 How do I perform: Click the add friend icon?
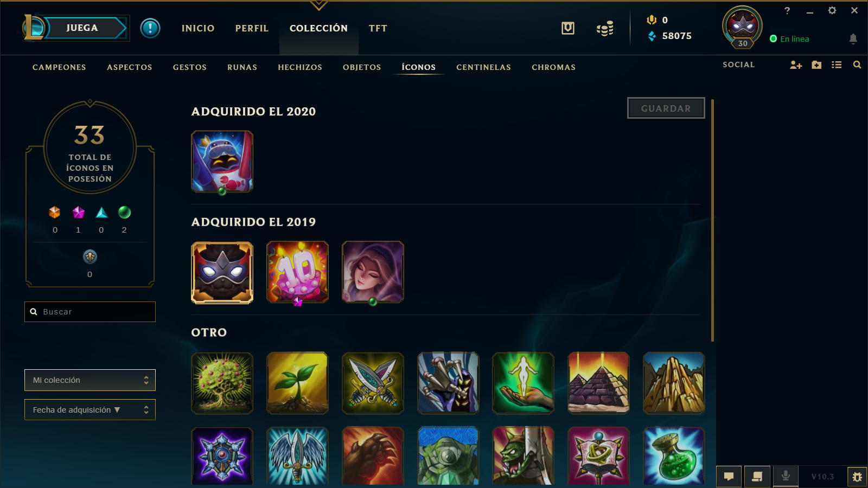(x=795, y=65)
